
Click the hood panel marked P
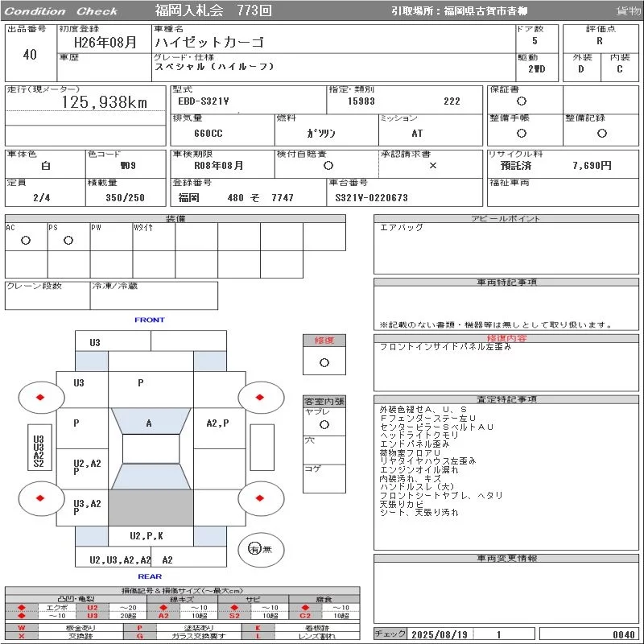151,390
